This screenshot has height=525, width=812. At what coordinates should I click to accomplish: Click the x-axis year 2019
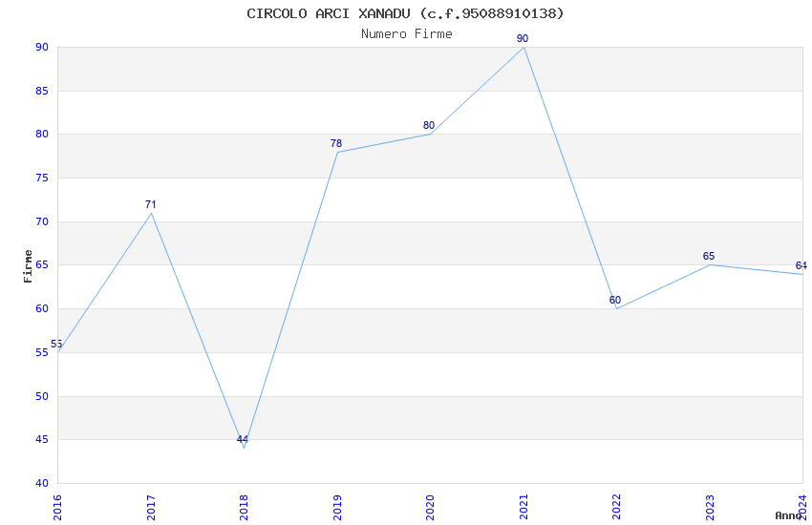[337, 508]
